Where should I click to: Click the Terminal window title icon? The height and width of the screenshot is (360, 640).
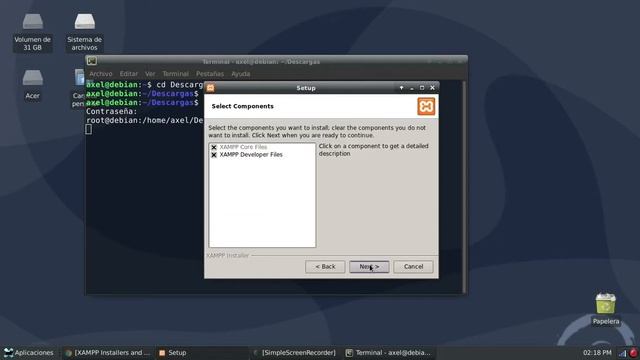92,61
